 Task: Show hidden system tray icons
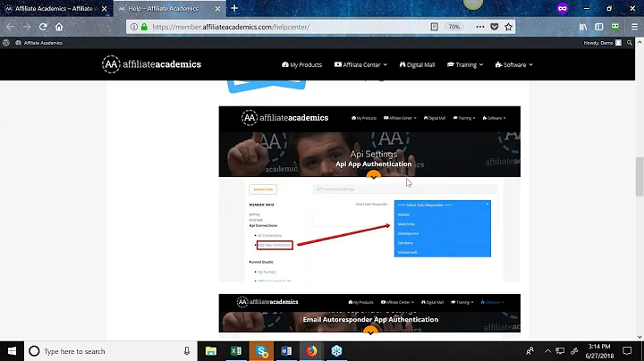click(x=547, y=351)
